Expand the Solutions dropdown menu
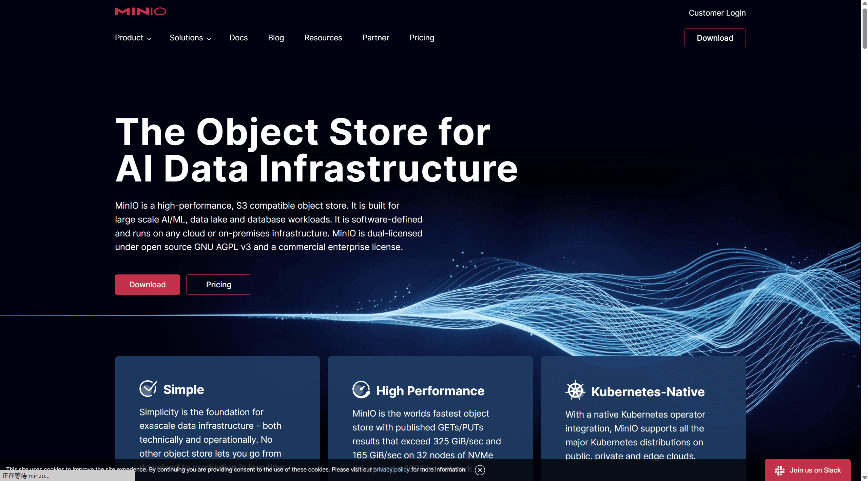The image size is (868, 481). click(x=190, y=37)
